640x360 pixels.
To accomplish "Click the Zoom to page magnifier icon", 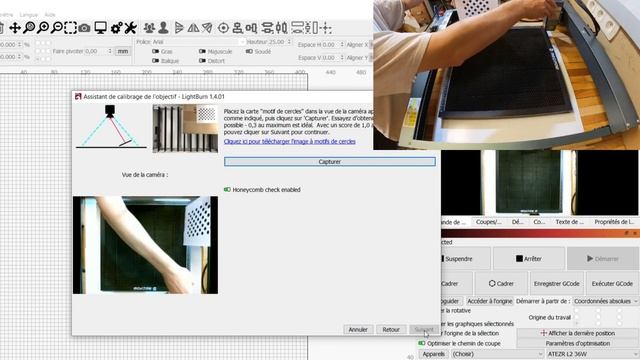I will click(29, 28).
